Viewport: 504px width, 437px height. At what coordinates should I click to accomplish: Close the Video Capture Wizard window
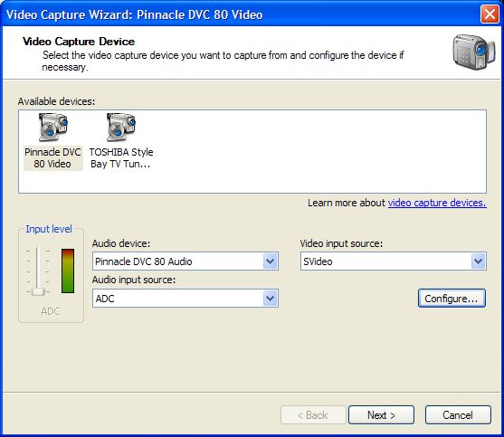(490, 14)
